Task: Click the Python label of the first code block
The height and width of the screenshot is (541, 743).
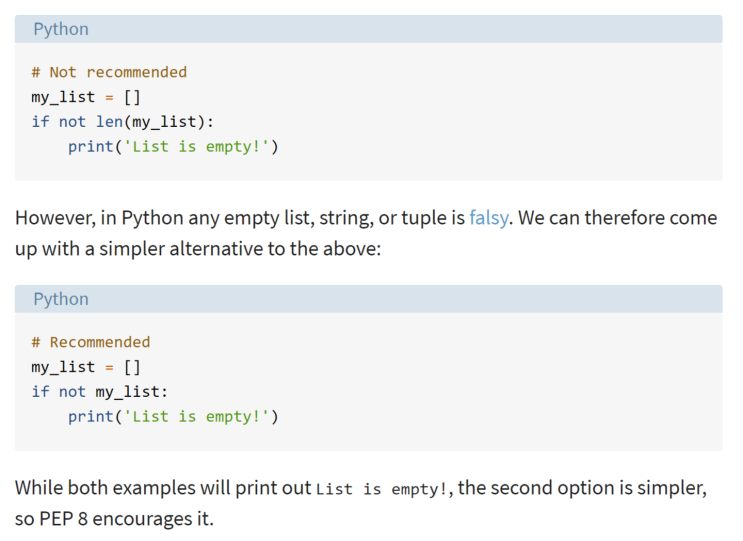Action: point(61,29)
